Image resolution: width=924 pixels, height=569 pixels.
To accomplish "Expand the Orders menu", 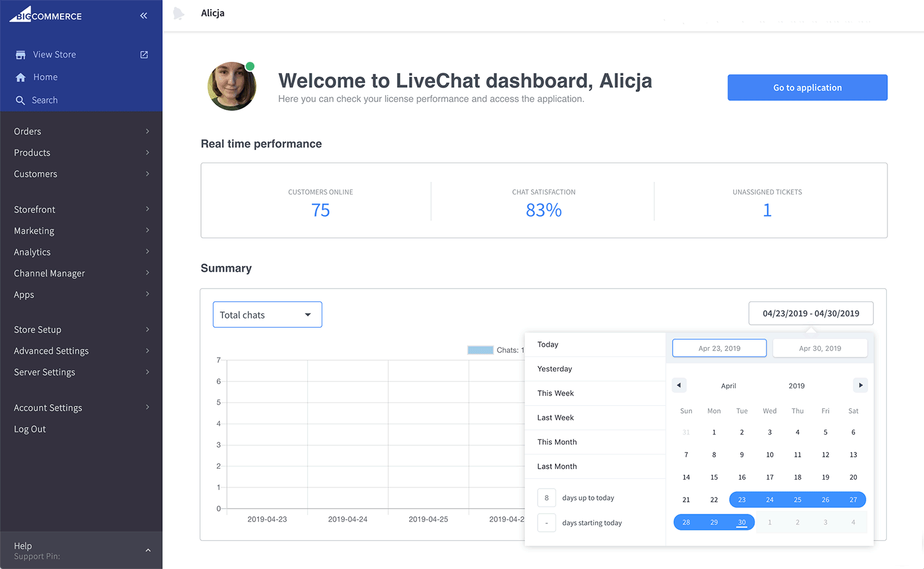I will pyautogui.click(x=81, y=131).
